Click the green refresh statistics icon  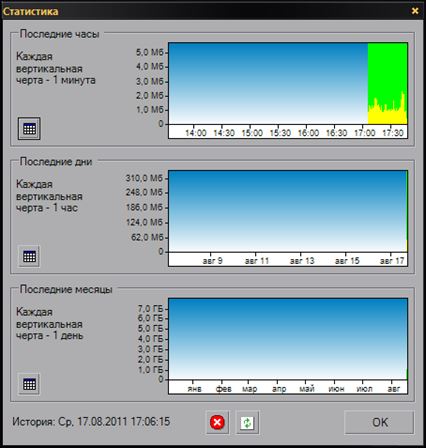tap(247, 422)
